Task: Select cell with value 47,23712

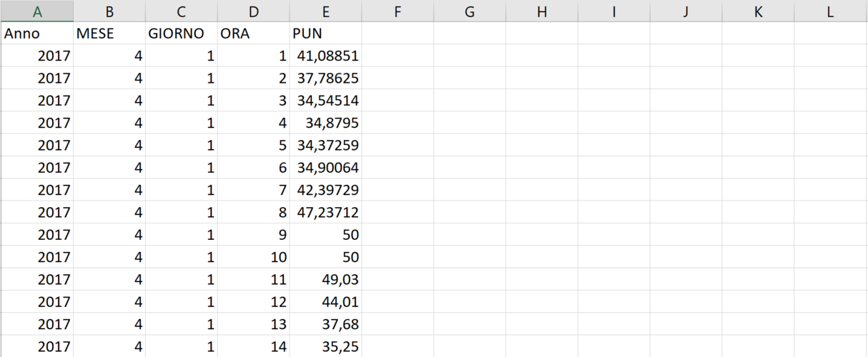Action: pyautogui.click(x=326, y=212)
